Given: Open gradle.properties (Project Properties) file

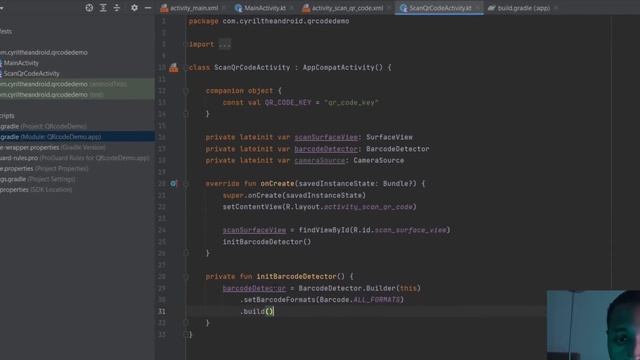Looking at the screenshot, I should pyautogui.click(x=44, y=169).
